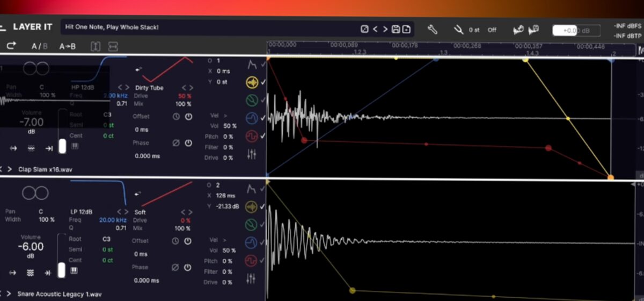Go to next preset with right arrow
This screenshot has height=301, width=644.
(385, 30)
